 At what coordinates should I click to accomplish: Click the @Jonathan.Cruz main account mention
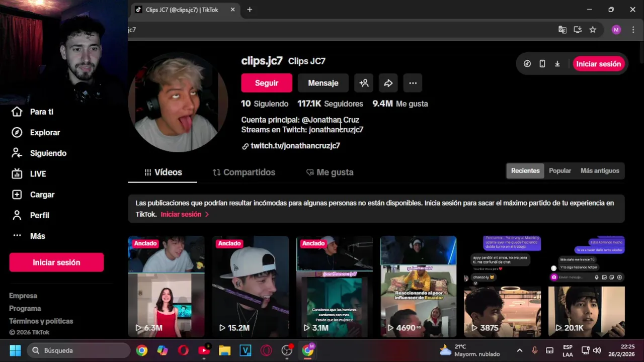click(x=331, y=120)
